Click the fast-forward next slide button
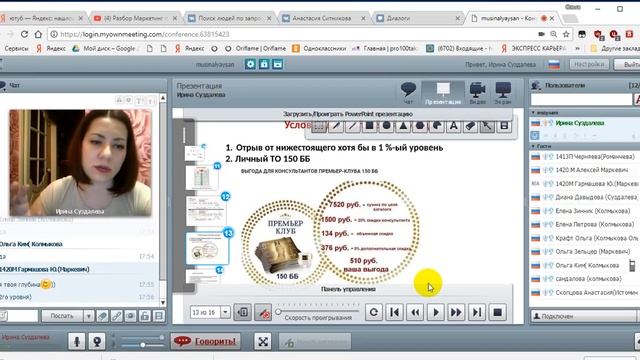Viewport: 640px width, 360px height. [456, 312]
